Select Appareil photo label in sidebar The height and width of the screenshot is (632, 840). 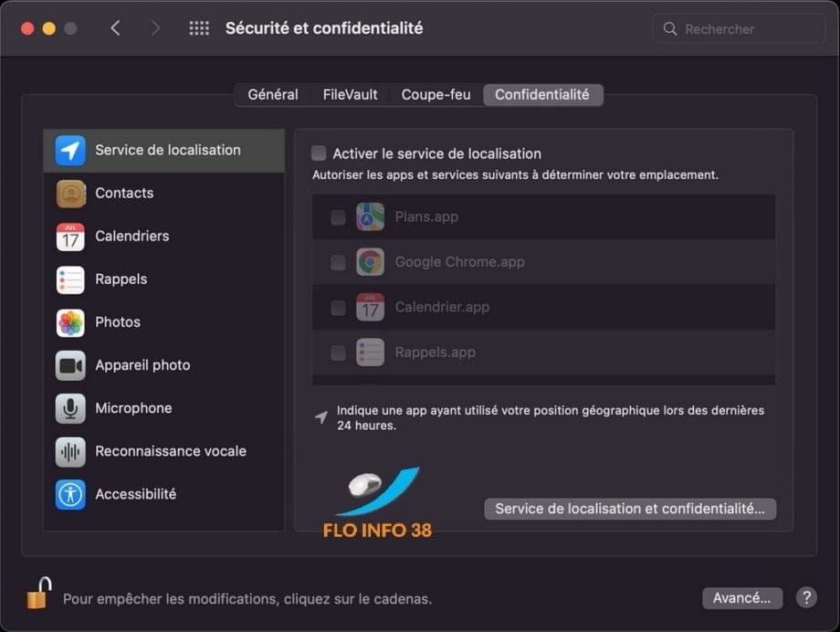(143, 365)
